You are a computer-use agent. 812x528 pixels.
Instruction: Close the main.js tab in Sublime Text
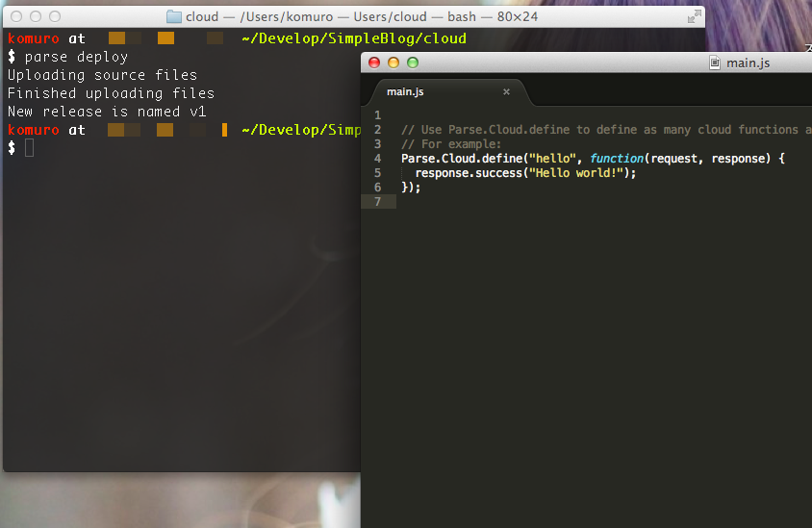coord(506,92)
